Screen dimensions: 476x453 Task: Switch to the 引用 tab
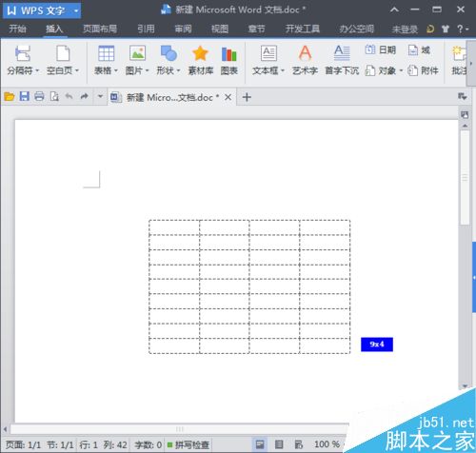pos(146,30)
